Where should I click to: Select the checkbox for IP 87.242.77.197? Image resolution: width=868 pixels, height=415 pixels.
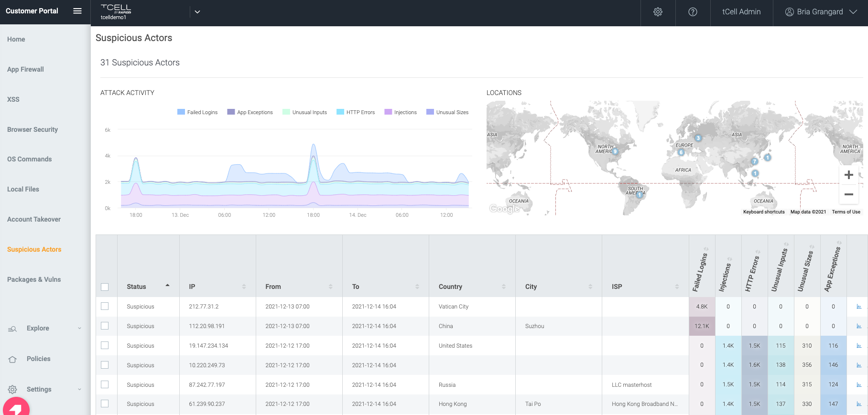105,384
